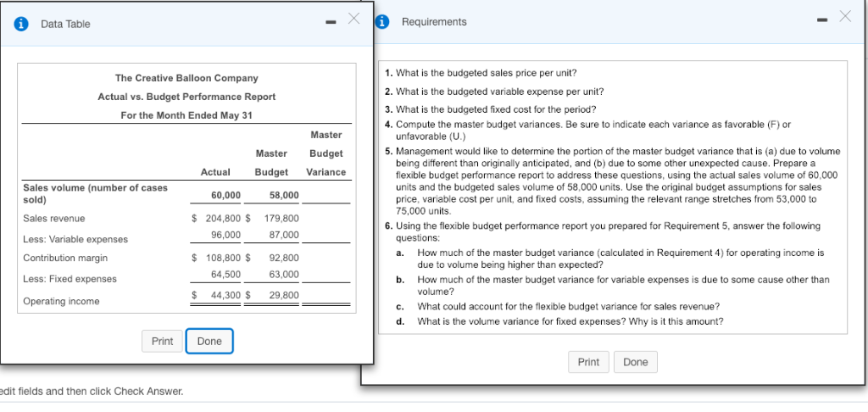Minimize the Data Table dialog

[331, 23]
